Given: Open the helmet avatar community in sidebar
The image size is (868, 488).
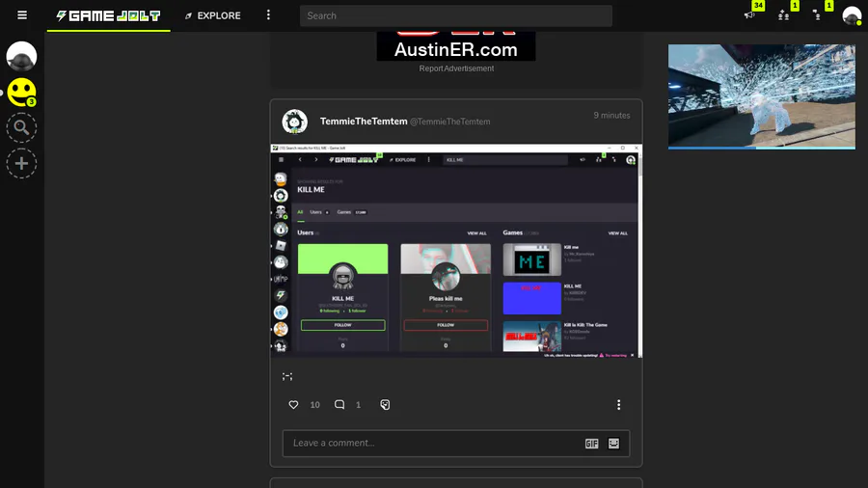Looking at the screenshot, I should pyautogui.click(x=21, y=56).
